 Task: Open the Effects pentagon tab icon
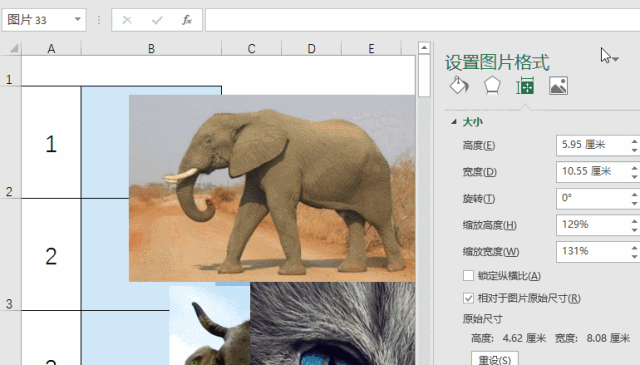coord(492,86)
